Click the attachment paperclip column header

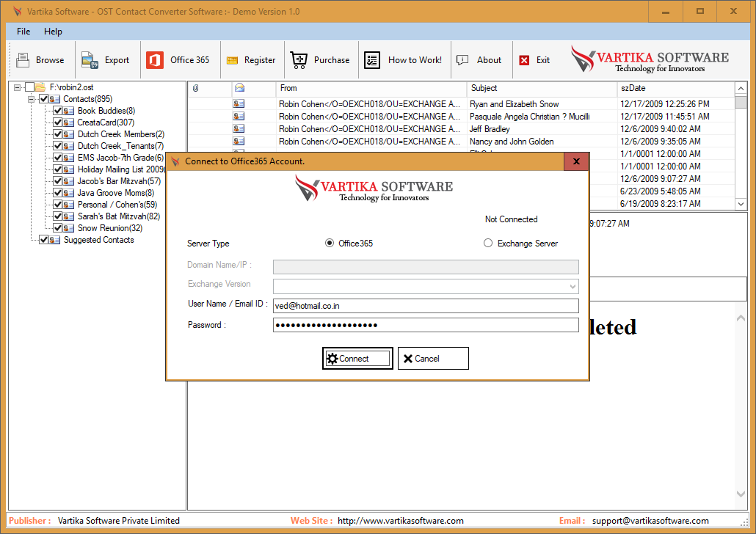[x=196, y=88]
